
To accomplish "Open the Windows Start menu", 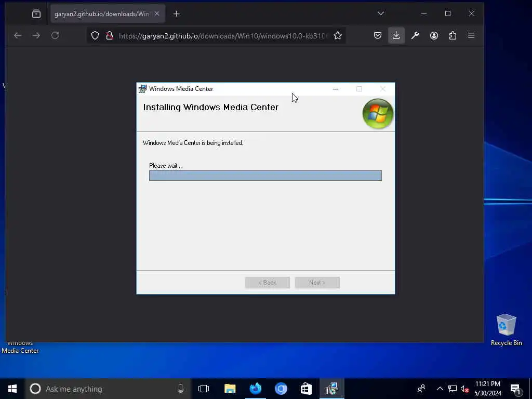I will click(x=12, y=389).
